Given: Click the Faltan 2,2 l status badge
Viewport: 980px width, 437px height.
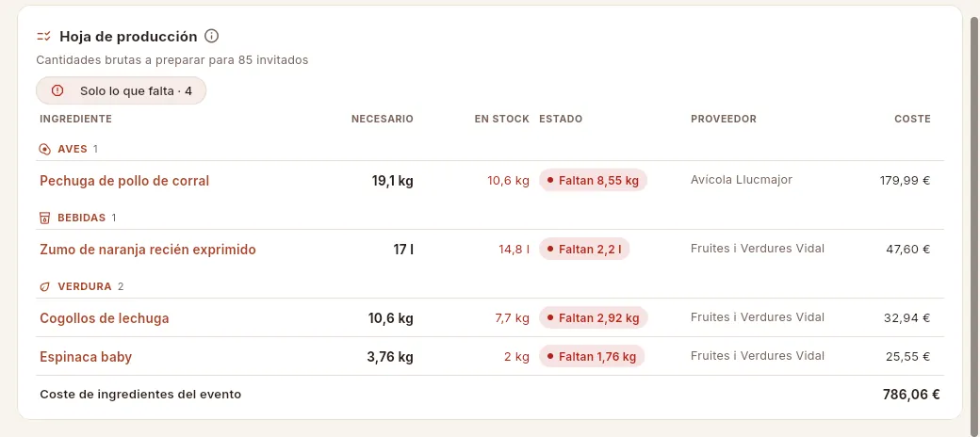Looking at the screenshot, I should coord(583,249).
